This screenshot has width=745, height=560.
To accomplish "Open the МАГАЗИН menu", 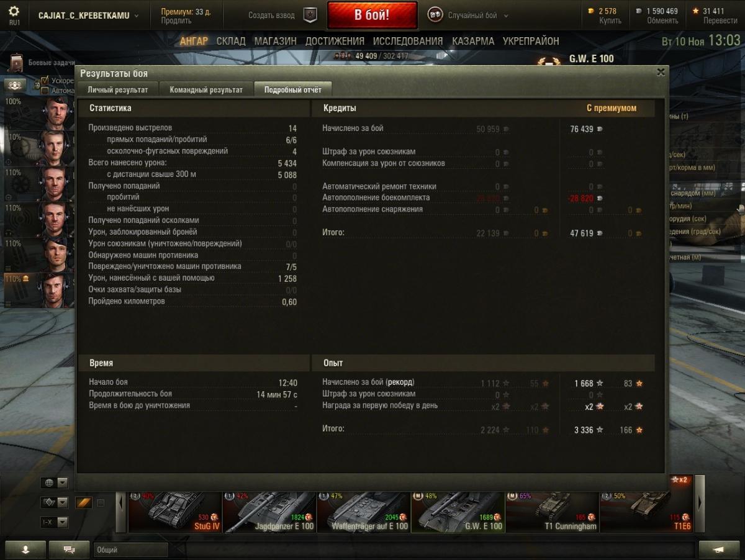I will click(275, 41).
